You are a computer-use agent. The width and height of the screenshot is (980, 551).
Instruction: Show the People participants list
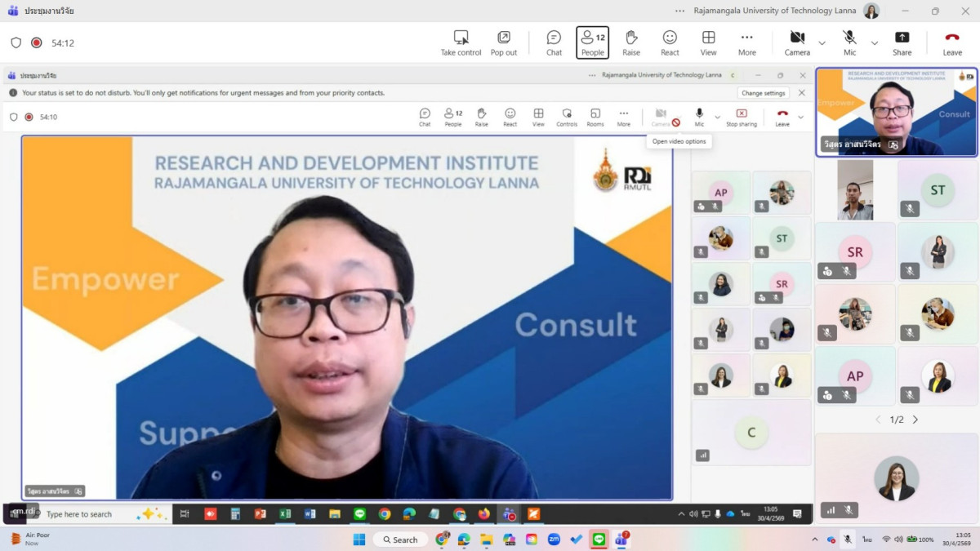tap(592, 42)
